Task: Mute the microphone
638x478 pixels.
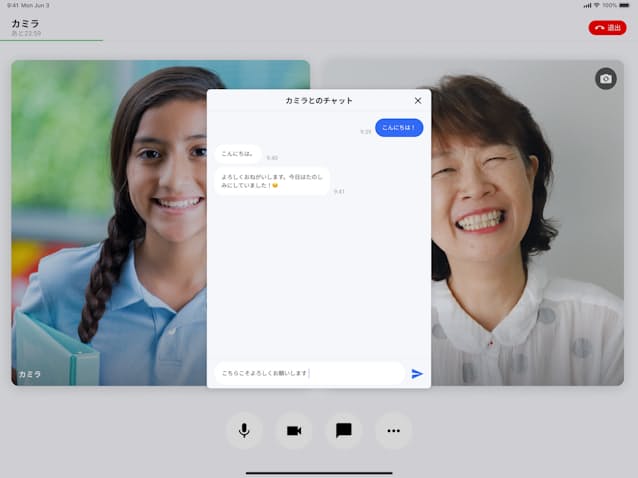Action: point(244,430)
